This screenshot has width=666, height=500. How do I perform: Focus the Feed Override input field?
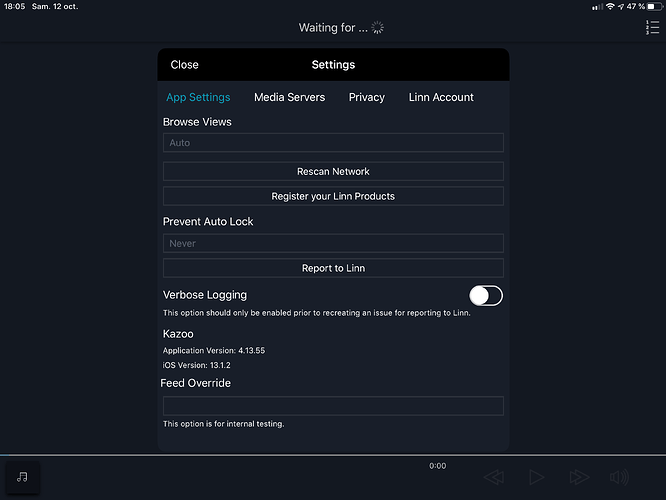coord(333,406)
